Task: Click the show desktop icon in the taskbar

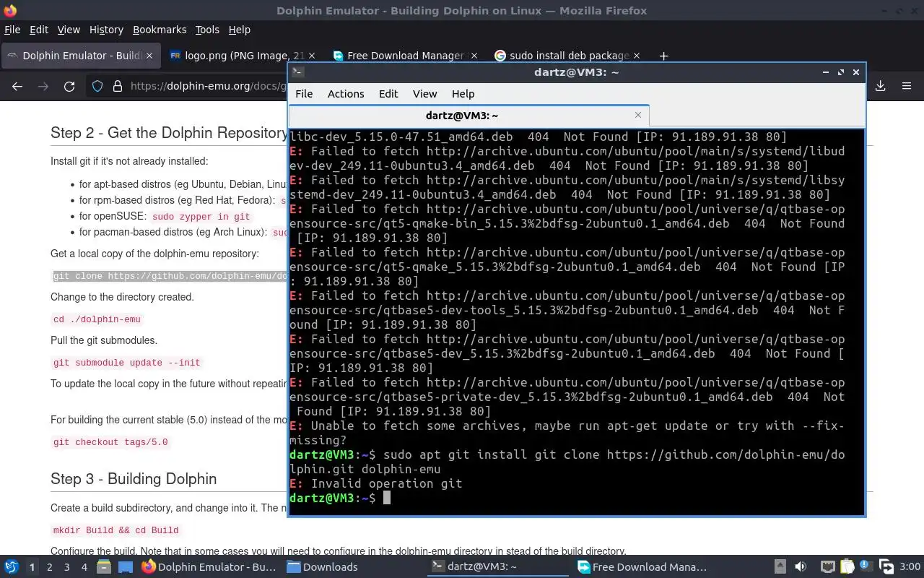Action: (x=125, y=567)
